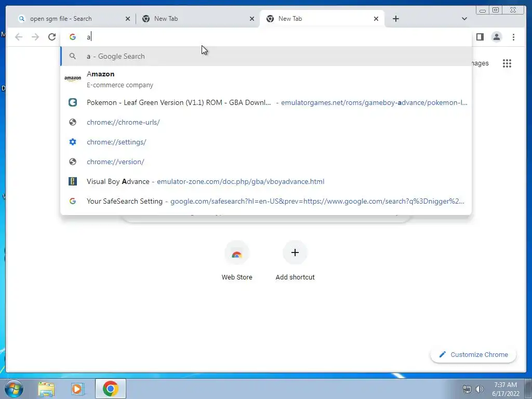Viewport: 532px width, 399px height.
Task: Click the Add shortcut label
Action: tap(295, 277)
